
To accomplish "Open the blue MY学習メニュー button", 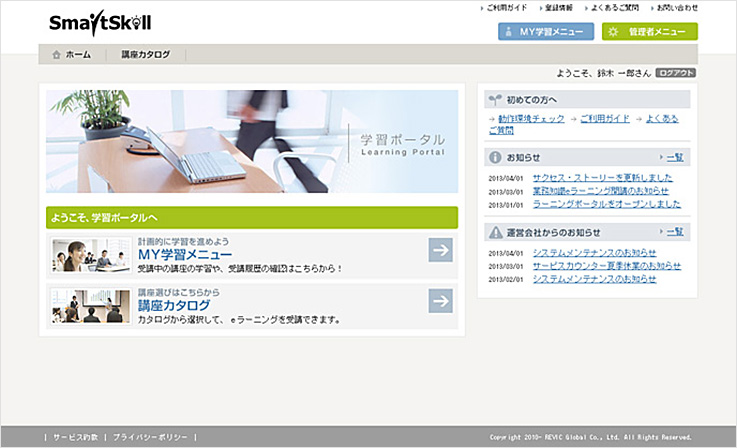I will click(545, 32).
